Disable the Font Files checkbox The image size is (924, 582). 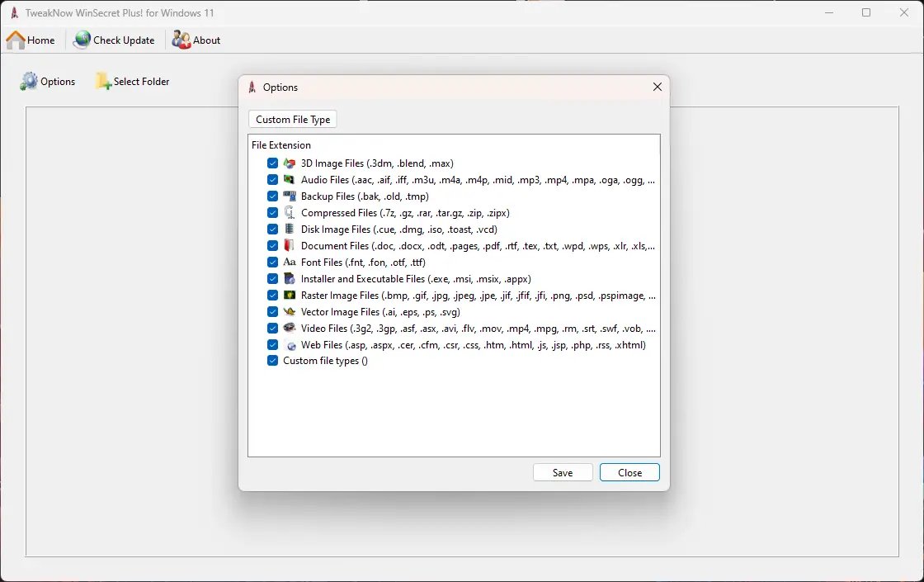click(x=272, y=263)
